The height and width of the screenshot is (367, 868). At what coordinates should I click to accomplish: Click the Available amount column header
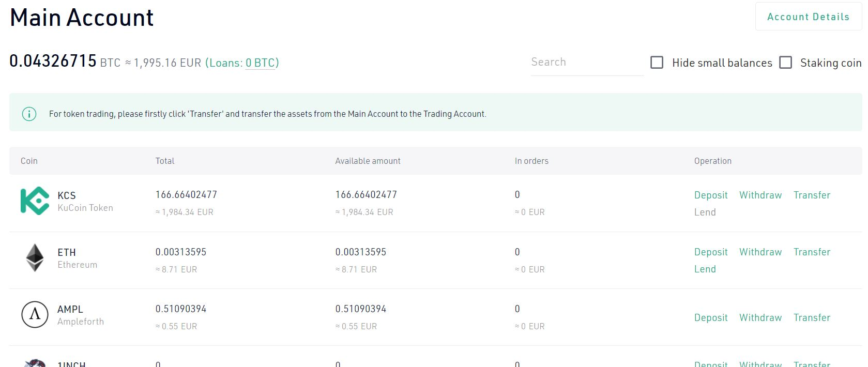tap(368, 161)
